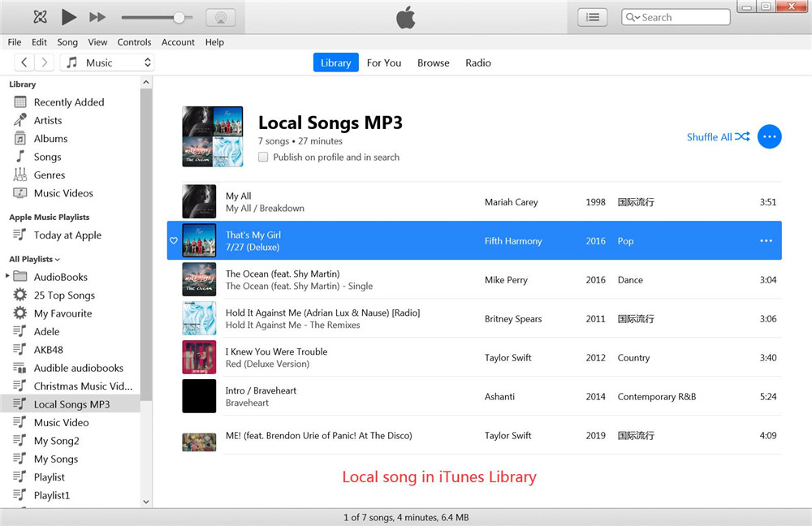Screen dimensions: 812x526
Task: Open more options for That's My Girl row
Action: coord(766,241)
